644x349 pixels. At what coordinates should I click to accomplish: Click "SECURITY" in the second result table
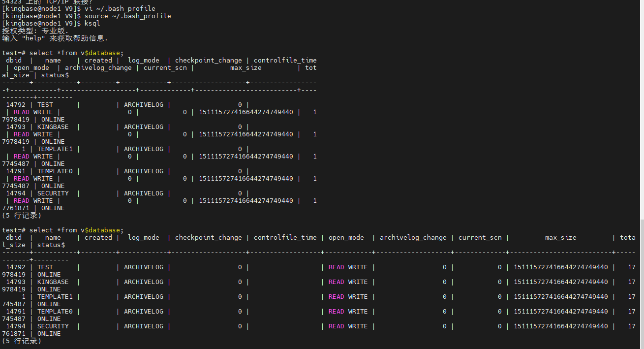[53, 326]
